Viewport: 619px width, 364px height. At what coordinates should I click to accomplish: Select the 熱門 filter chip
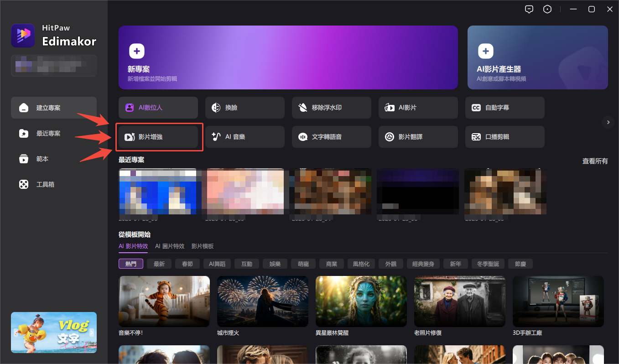[131, 264]
